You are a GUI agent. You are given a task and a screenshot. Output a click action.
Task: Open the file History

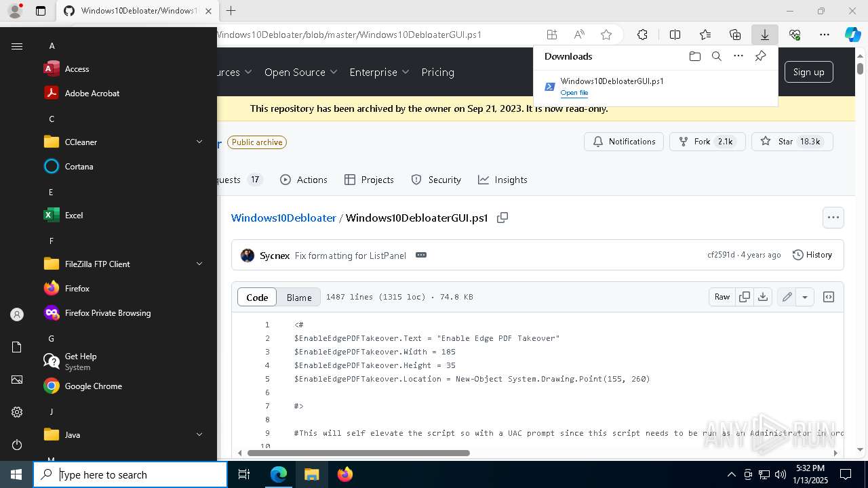coord(812,255)
